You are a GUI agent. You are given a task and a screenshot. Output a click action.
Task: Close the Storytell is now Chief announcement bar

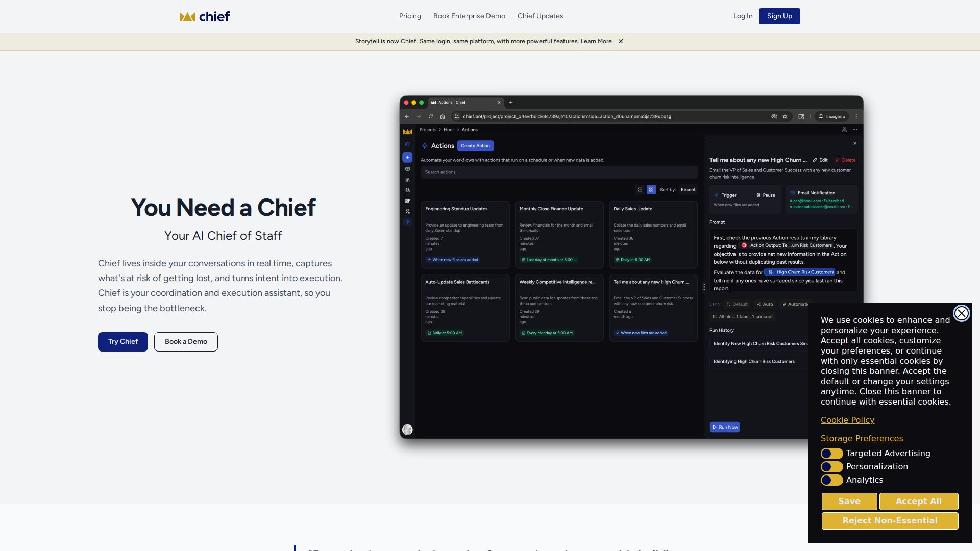(621, 41)
